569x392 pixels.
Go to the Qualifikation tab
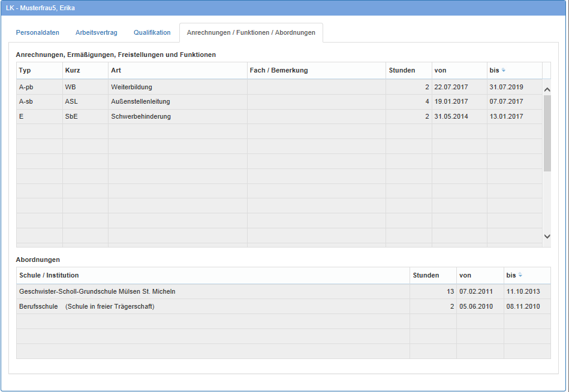(152, 33)
